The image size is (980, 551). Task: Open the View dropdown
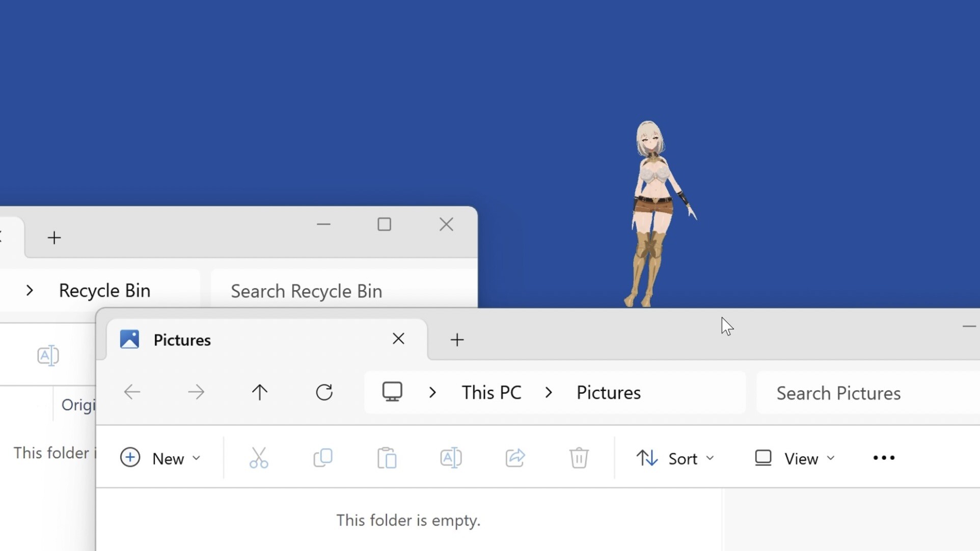[794, 457]
